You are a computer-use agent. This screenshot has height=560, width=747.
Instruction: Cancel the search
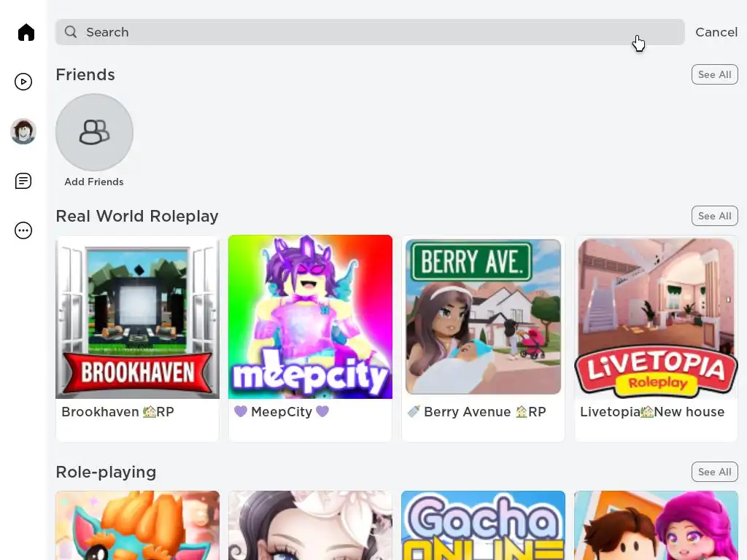coord(716,32)
